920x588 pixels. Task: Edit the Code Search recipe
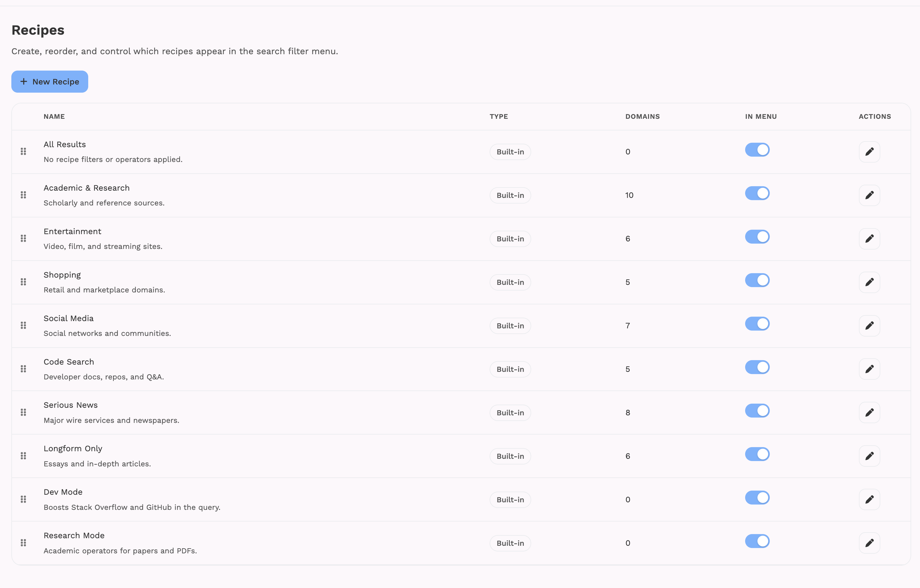click(x=869, y=369)
